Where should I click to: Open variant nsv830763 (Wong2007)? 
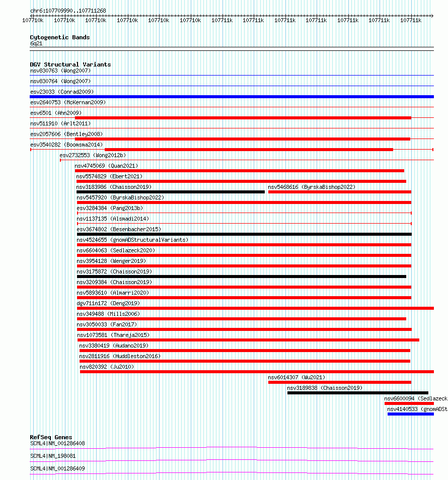[60, 71]
